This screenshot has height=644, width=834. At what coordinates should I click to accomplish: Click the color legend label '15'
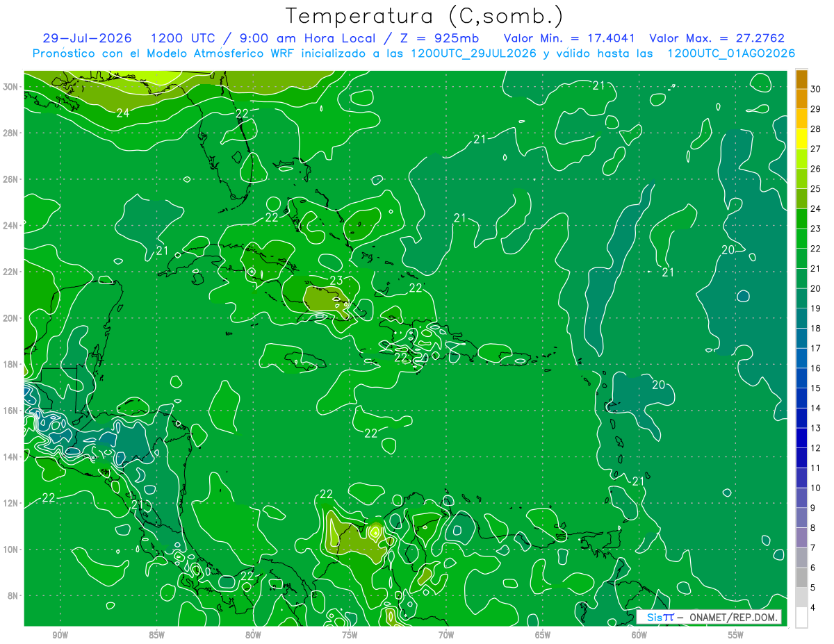pyautogui.click(x=816, y=388)
